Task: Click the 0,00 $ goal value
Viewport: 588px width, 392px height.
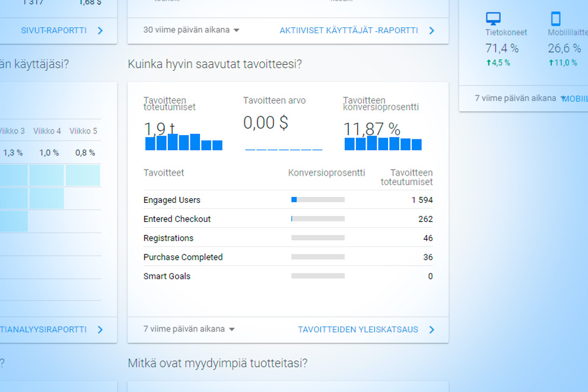Action: point(265,123)
